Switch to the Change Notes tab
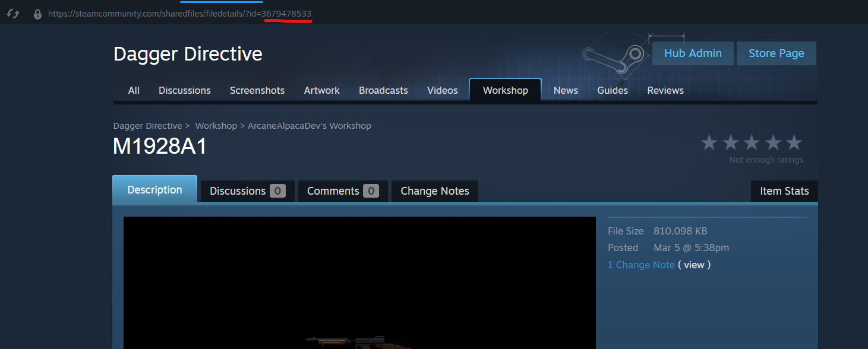This screenshot has width=868, height=349. click(435, 191)
